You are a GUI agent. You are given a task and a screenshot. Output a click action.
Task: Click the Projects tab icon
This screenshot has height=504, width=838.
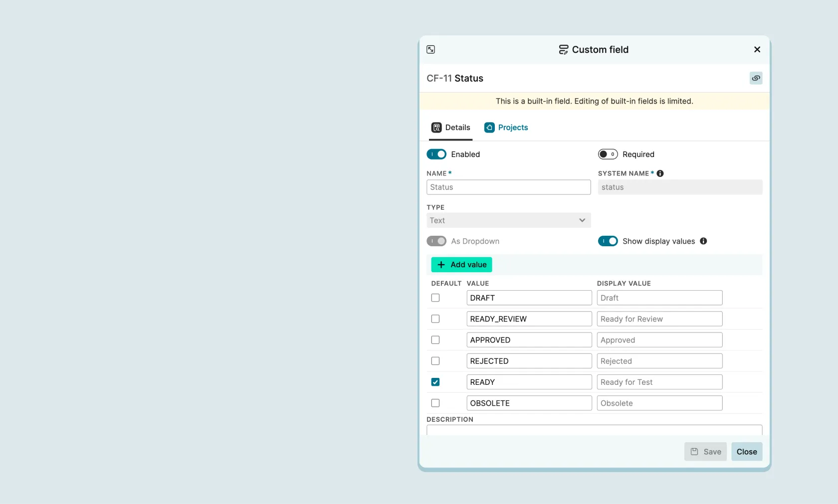click(489, 128)
